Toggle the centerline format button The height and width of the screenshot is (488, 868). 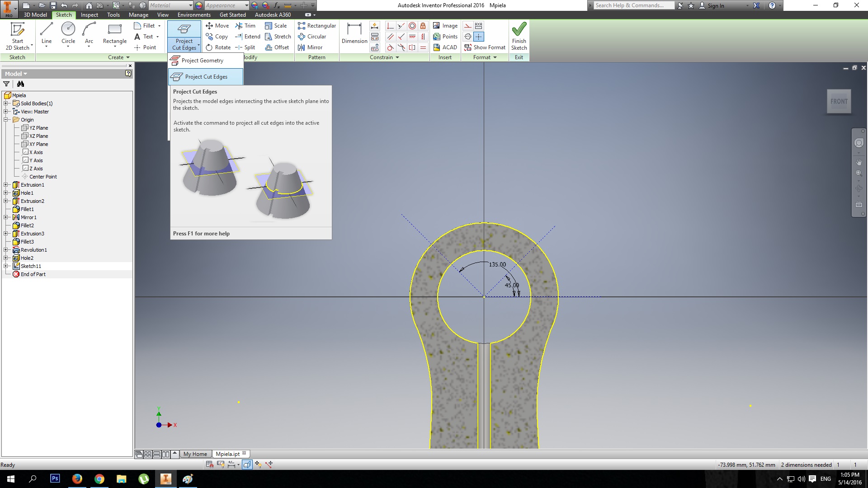click(x=468, y=37)
